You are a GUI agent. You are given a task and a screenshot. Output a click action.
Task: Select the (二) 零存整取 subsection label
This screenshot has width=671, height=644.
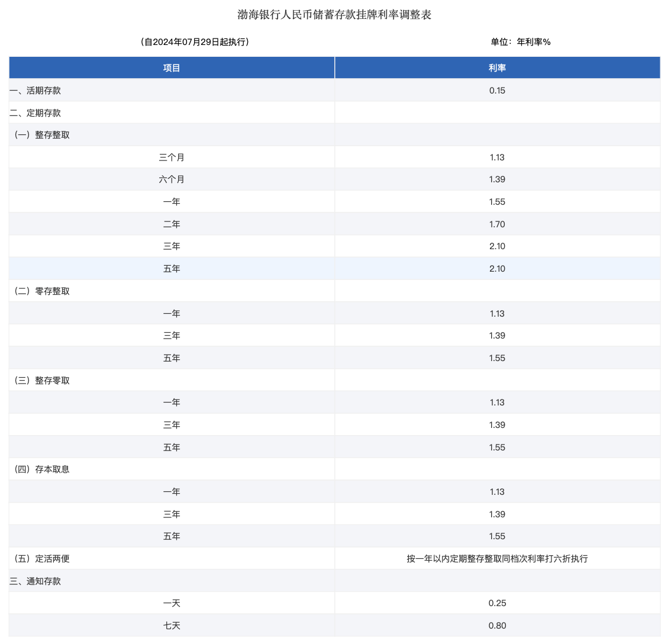pyautogui.click(x=41, y=291)
